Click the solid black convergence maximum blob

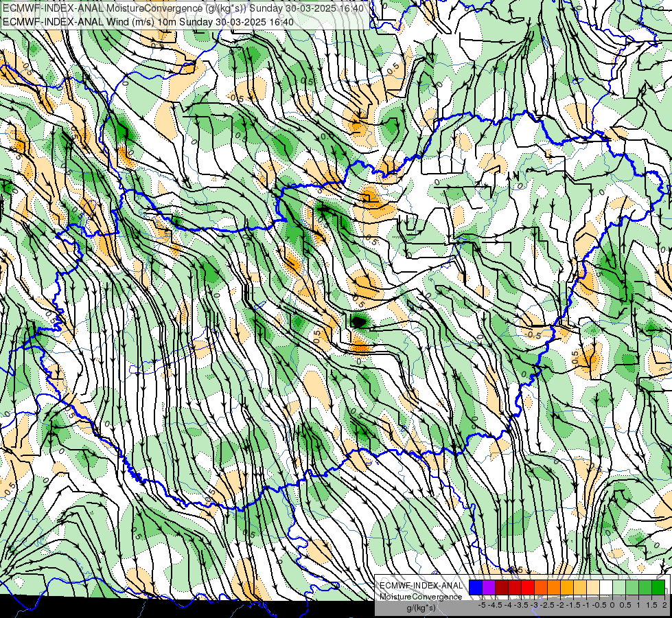(x=358, y=321)
